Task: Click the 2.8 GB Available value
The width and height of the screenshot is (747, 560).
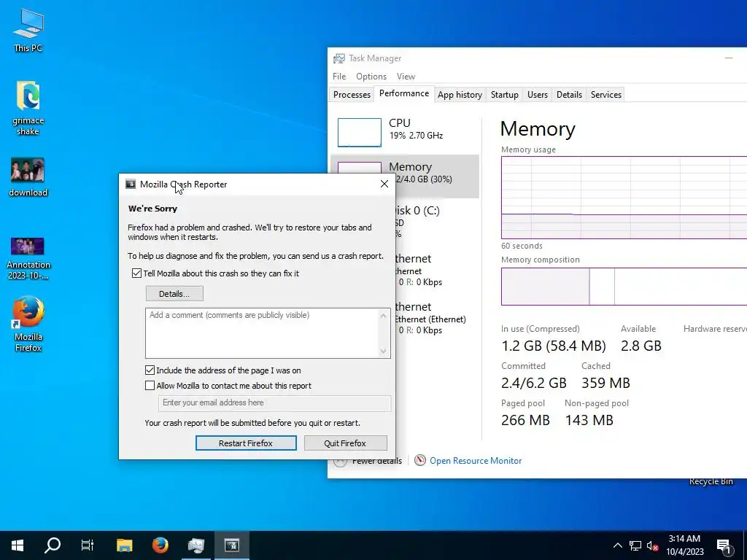Action: (640, 346)
